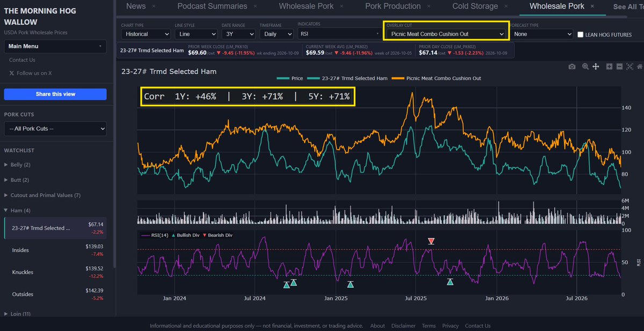Click Share this view button

[55, 94]
